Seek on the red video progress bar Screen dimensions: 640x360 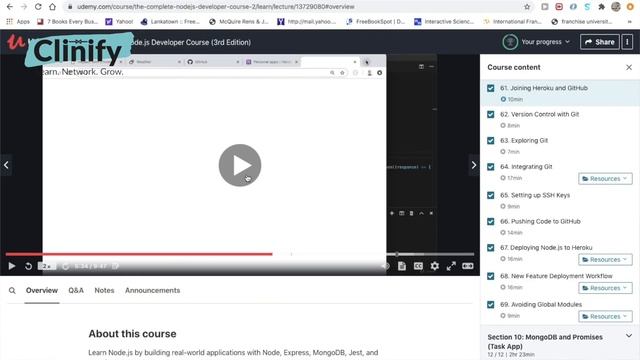click(139, 254)
